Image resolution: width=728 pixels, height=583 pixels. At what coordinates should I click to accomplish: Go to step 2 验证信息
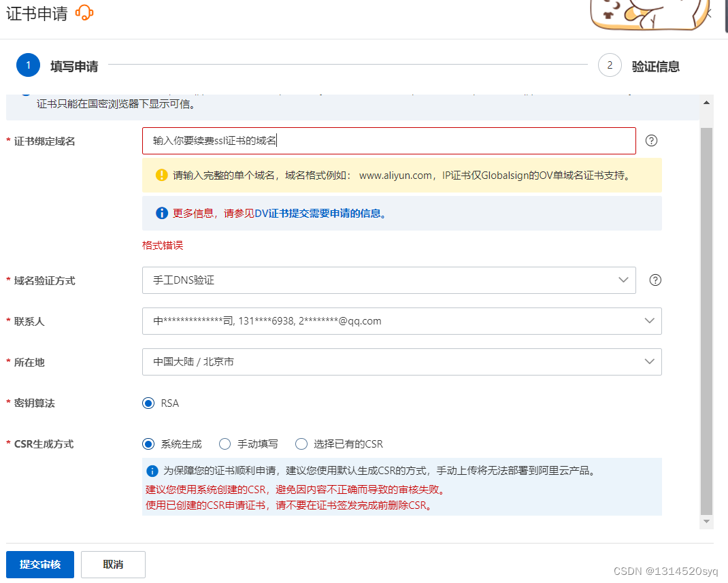639,65
